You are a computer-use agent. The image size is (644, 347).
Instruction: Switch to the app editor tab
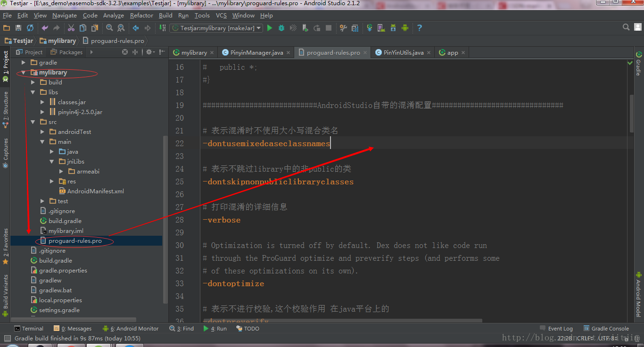pos(453,52)
